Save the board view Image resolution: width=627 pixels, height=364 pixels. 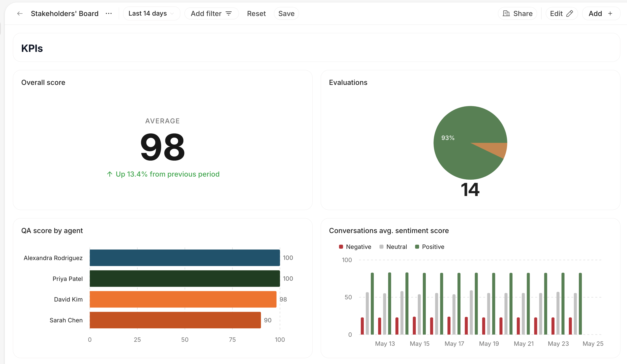[286, 13]
